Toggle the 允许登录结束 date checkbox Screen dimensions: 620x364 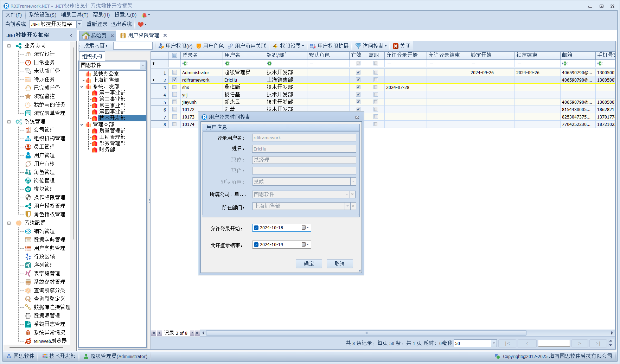(256, 245)
